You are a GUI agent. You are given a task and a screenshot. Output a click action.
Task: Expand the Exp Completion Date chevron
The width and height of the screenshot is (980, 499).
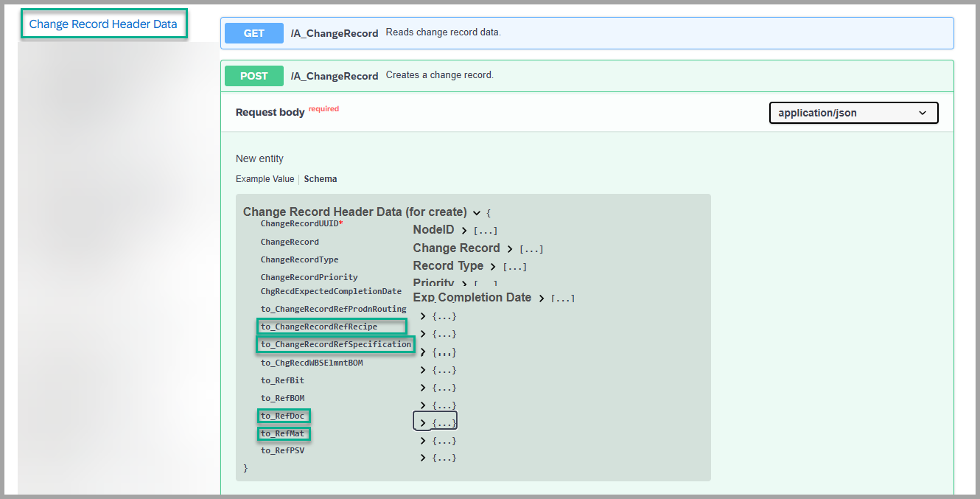coord(542,299)
